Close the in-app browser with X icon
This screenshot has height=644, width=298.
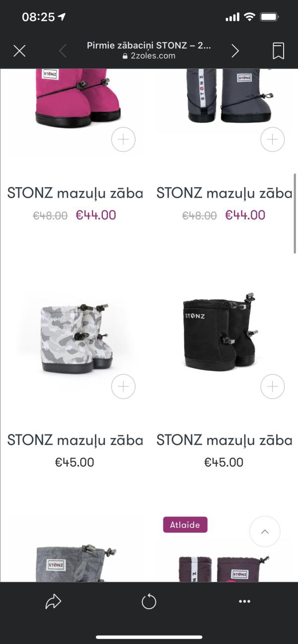[x=19, y=51]
